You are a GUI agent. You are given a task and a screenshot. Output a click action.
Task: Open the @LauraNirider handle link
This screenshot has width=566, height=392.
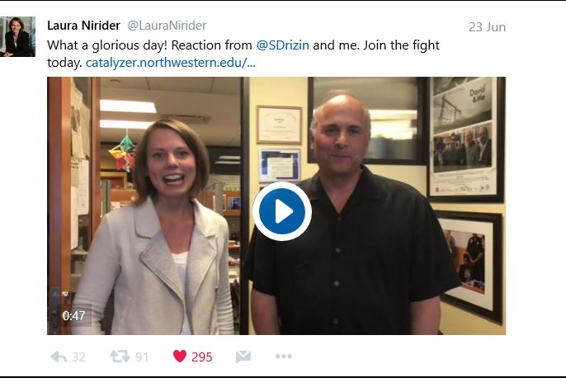point(167,26)
